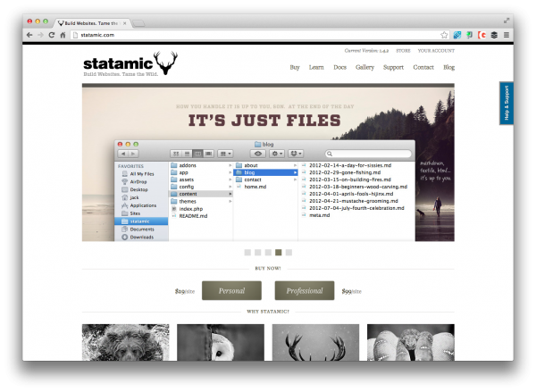
Task: Click the browser forward arrow
Action: click(41, 35)
